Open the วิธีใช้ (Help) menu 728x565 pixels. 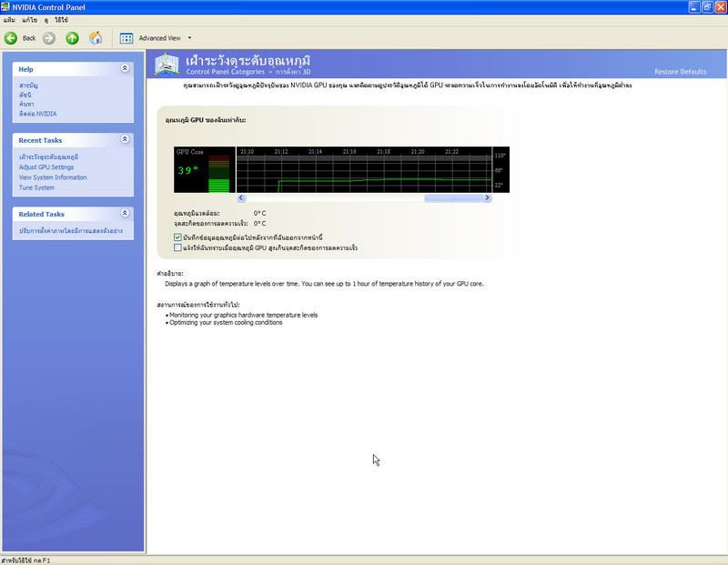pyautogui.click(x=61, y=20)
